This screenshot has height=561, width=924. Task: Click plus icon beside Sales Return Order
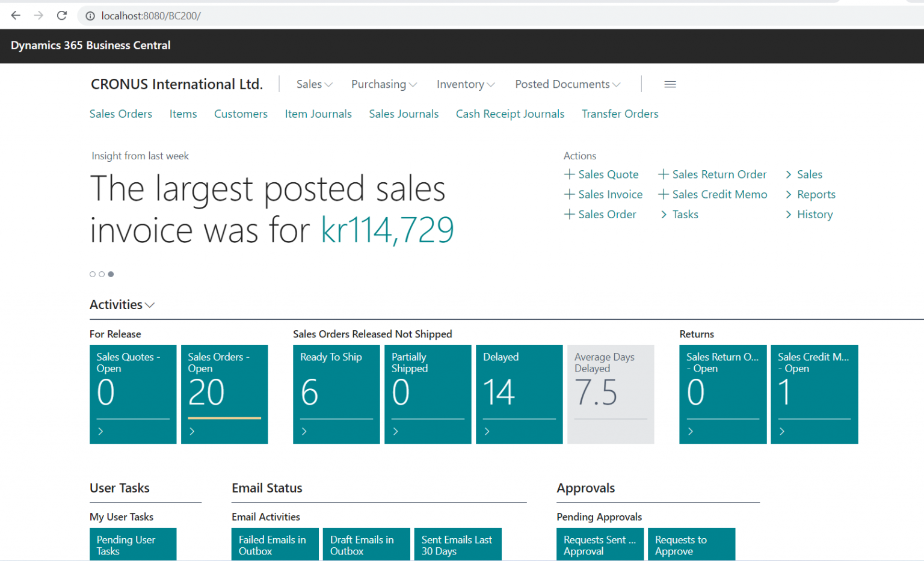(663, 174)
